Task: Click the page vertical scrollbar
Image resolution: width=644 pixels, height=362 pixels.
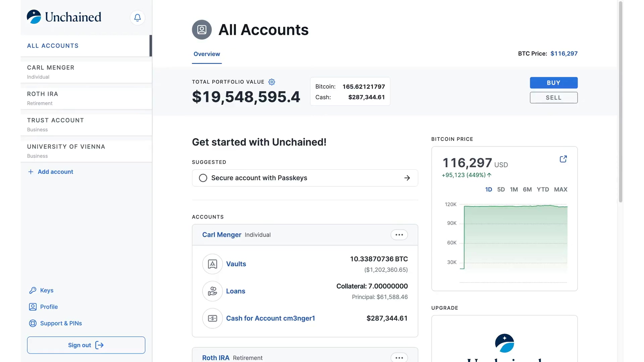Action: coord(620,101)
